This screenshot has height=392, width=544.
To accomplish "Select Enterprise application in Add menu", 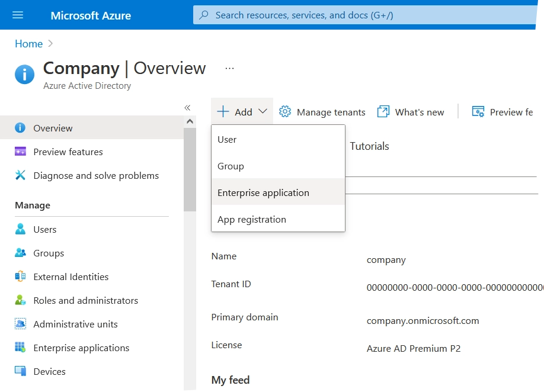I will point(278,192).
